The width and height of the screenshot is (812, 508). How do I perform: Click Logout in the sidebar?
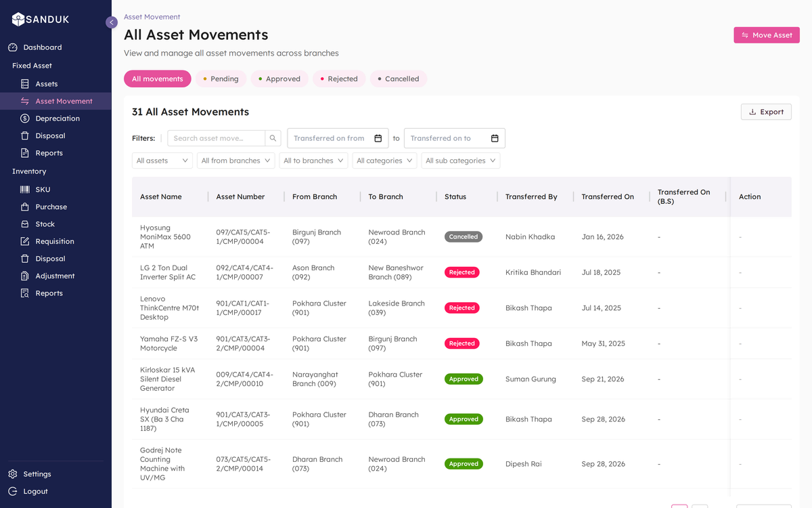[x=55, y=491]
